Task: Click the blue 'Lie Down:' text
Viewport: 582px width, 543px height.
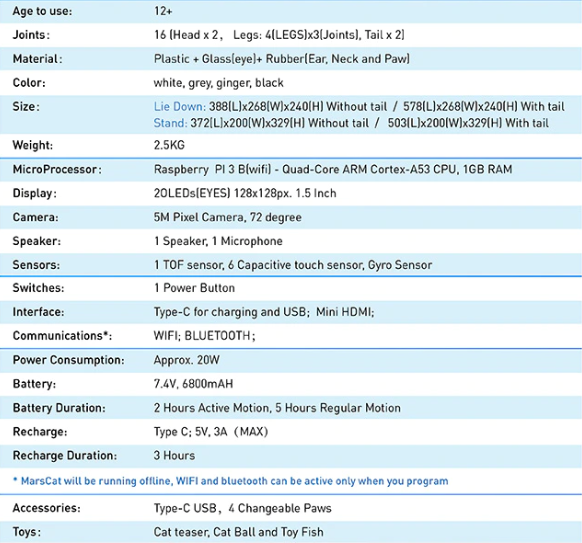Action: pyautogui.click(x=180, y=107)
